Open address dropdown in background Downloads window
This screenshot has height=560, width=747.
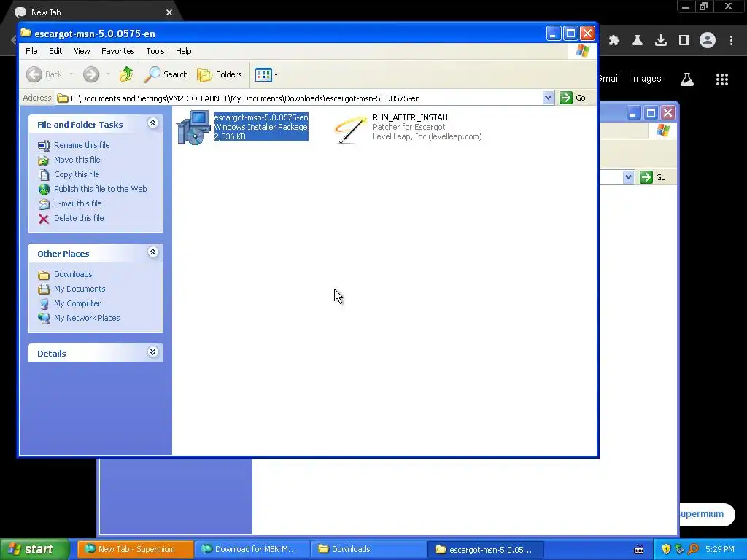[628, 177]
